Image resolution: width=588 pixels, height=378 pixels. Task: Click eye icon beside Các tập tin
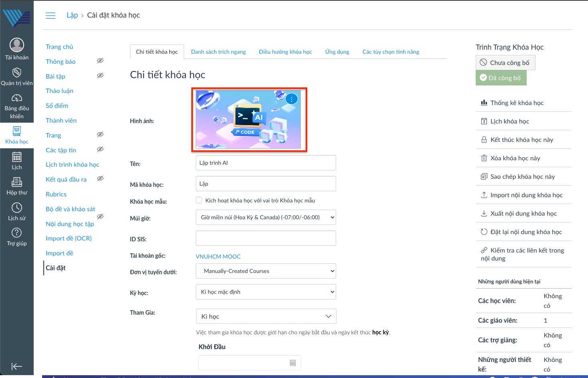tap(100, 150)
